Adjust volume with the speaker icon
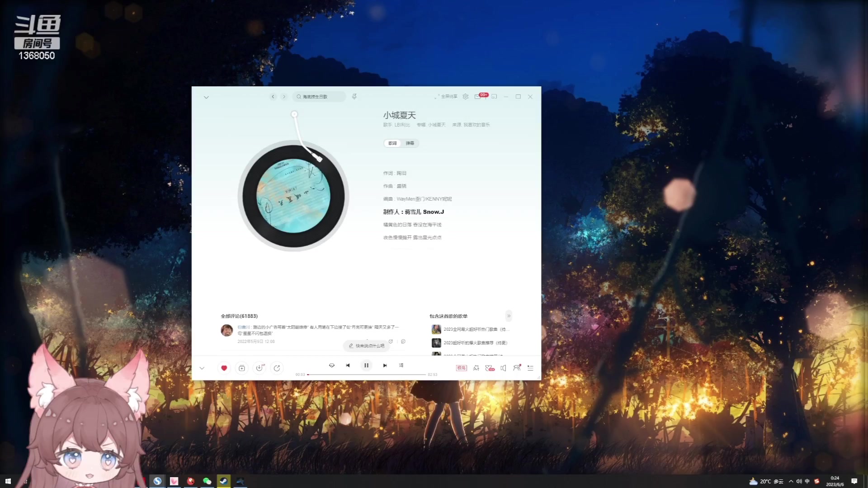 pyautogui.click(x=503, y=368)
